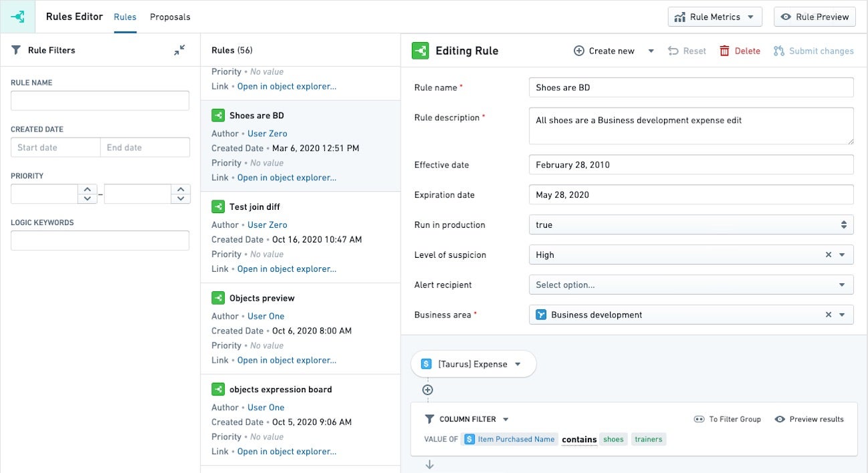Preview results of the column filter
Viewport: 868px width, 473px height.
click(809, 420)
